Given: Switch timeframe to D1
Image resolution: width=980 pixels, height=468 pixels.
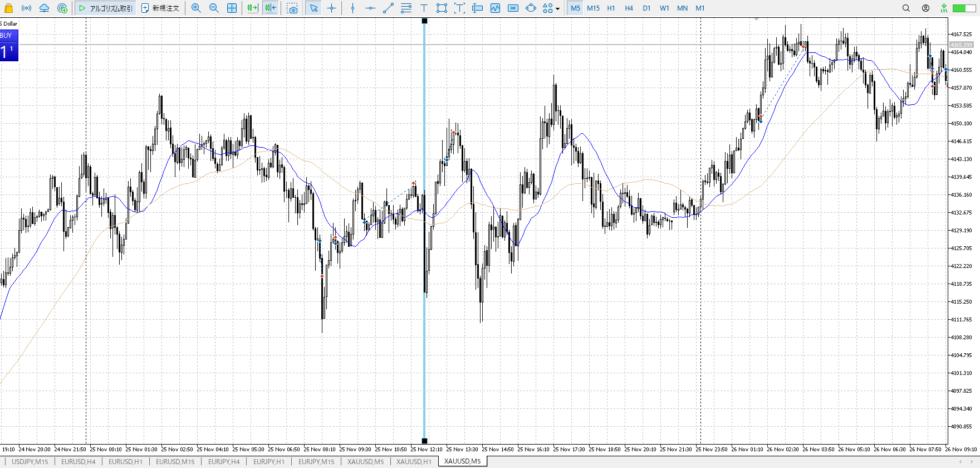Looking at the screenshot, I should coord(646,8).
